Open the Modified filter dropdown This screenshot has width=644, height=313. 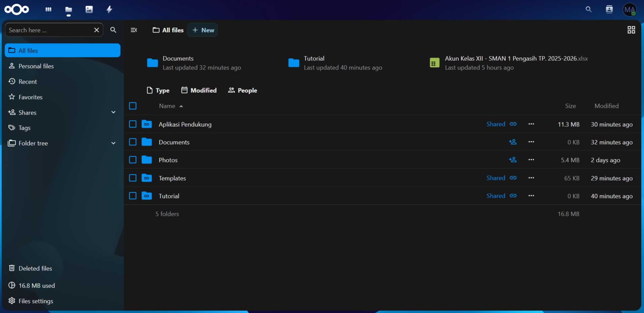199,90
